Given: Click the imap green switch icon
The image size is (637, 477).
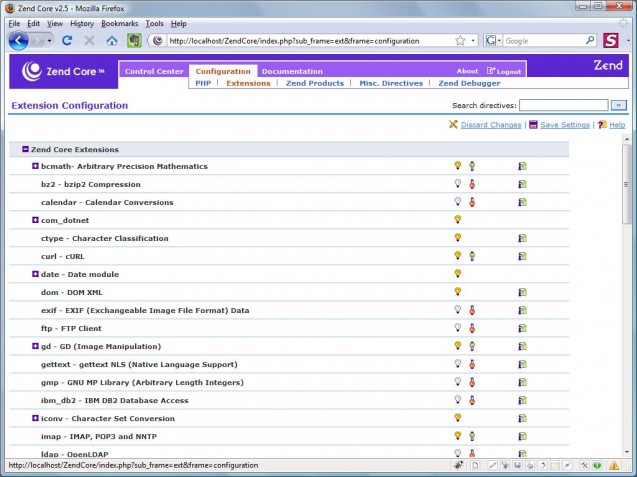Looking at the screenshot, I should click(x=472, y=436).
